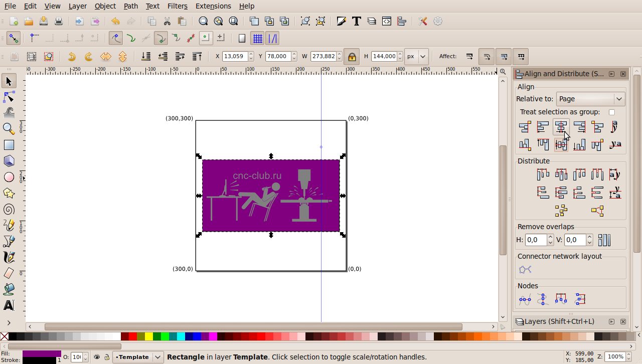Flip selection vertically
The width and height of the screenshot is (642, 364).
coord(122,57)
